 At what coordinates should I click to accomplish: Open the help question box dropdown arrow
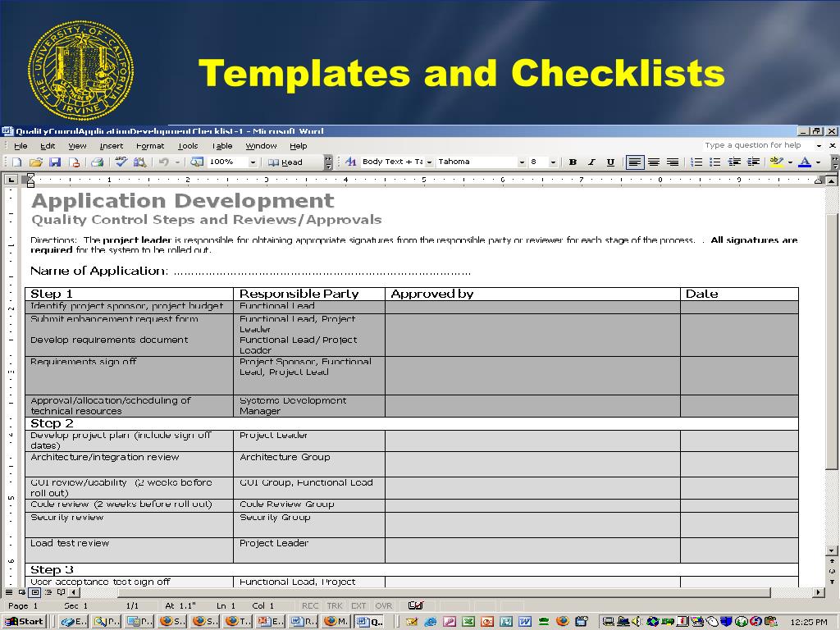(818, 146)
